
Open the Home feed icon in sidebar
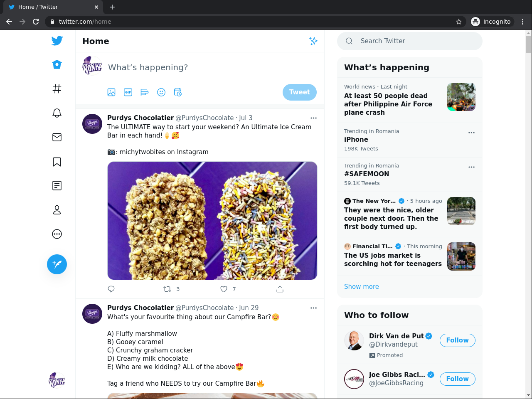[57, 64]
